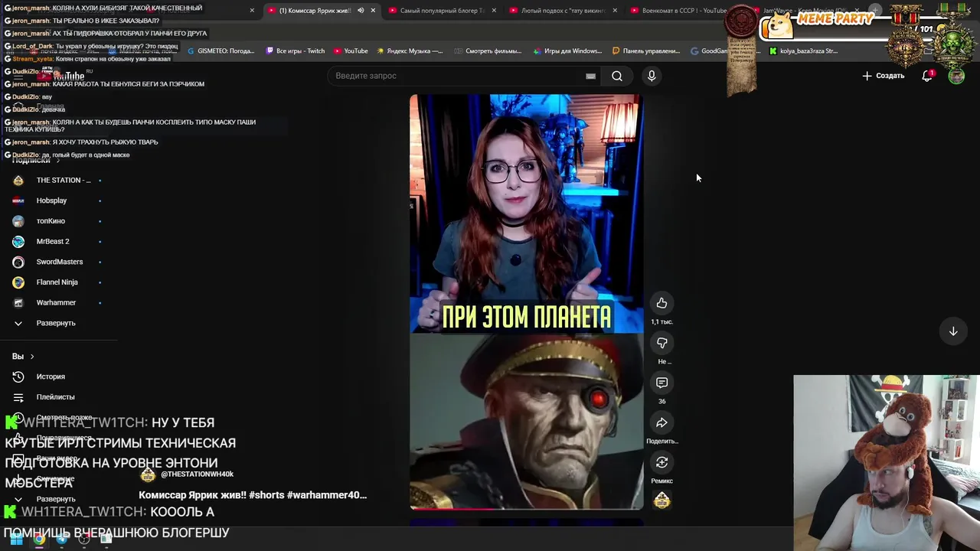Open the account avatar menu

pos(956,76)
